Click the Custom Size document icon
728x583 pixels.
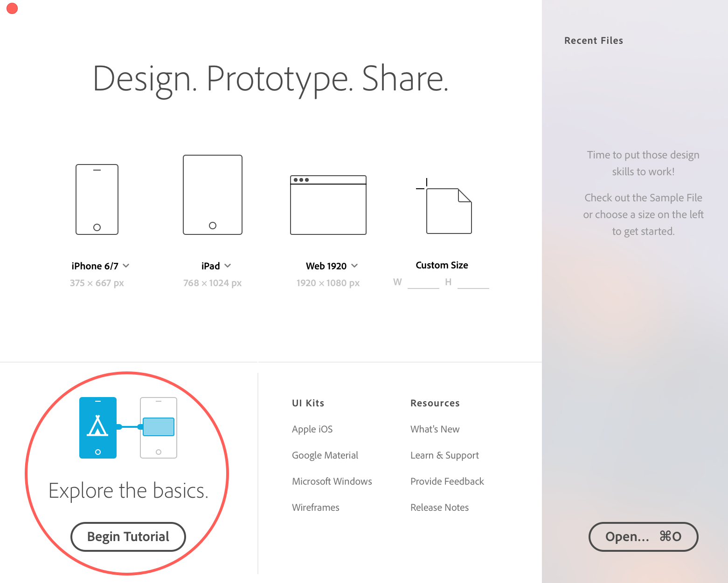tap(448, 210)
